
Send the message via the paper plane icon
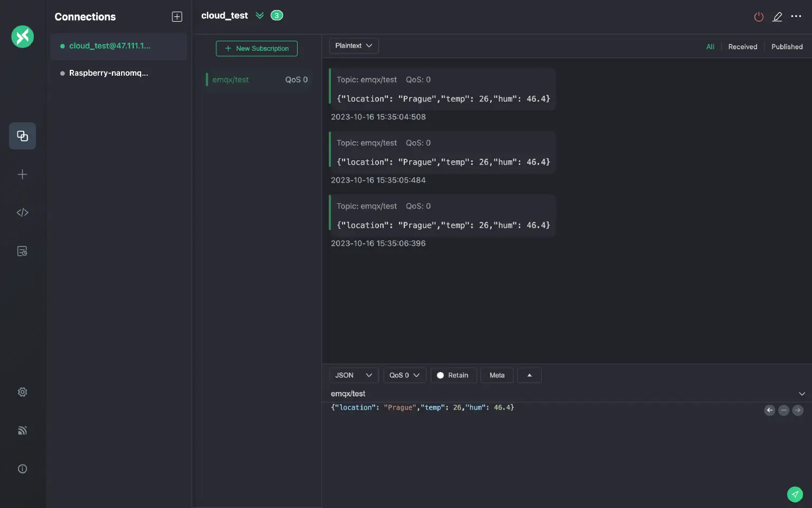click(x=795, y=494)
